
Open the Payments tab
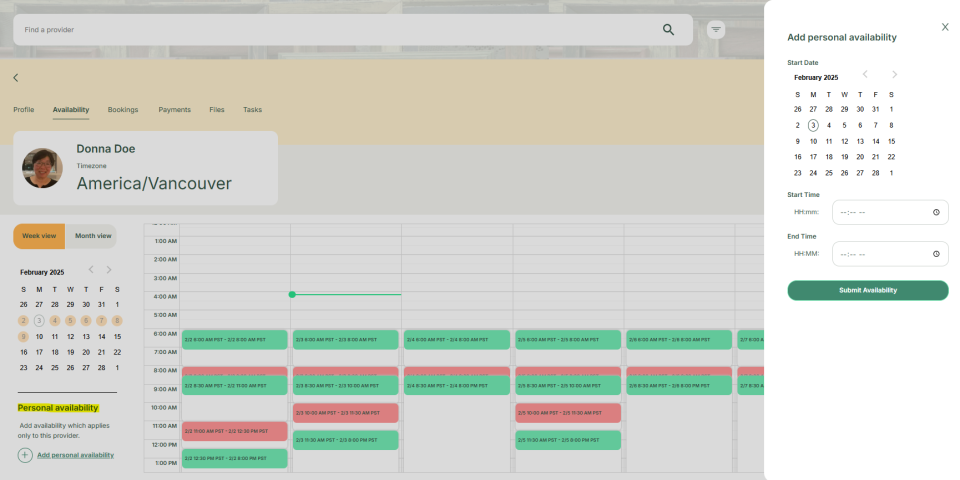[174, 110]
